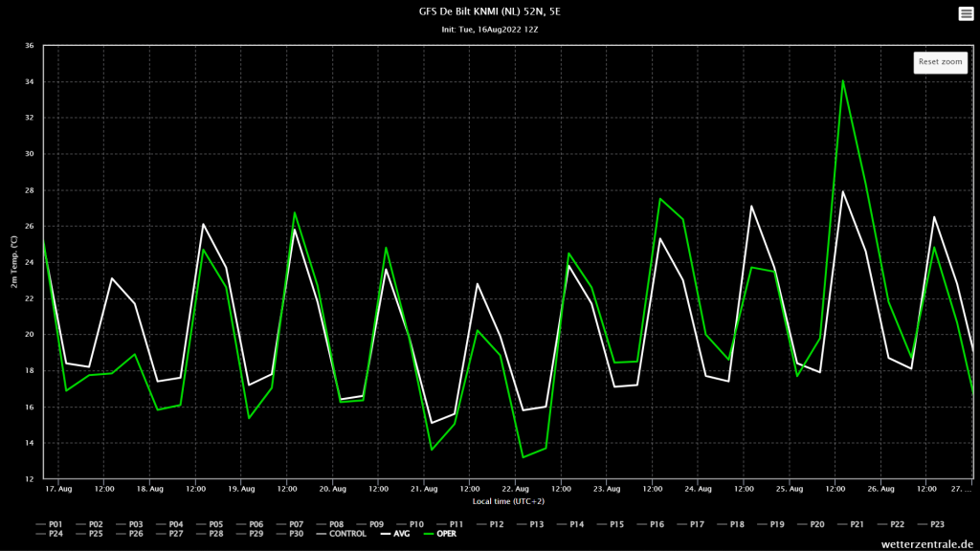
Task: Click the Reset zoom button
Action: point(940,62)
